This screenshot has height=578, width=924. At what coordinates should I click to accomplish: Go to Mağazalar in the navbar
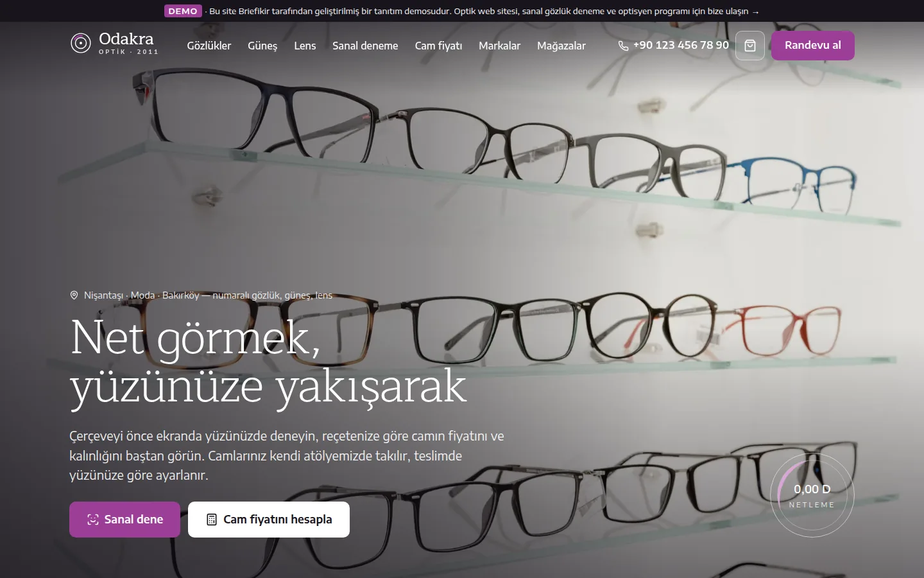(561, 46)
